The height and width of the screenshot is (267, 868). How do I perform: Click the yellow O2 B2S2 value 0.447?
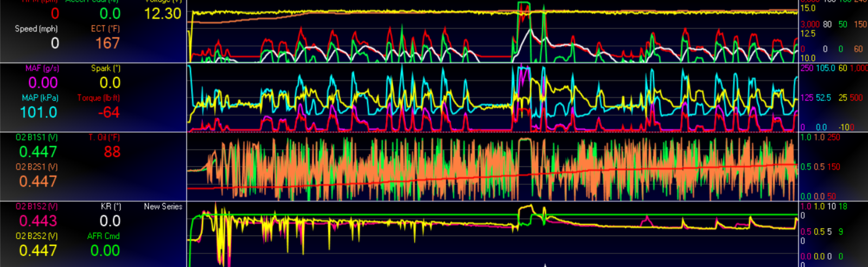[x=38, y=251]
